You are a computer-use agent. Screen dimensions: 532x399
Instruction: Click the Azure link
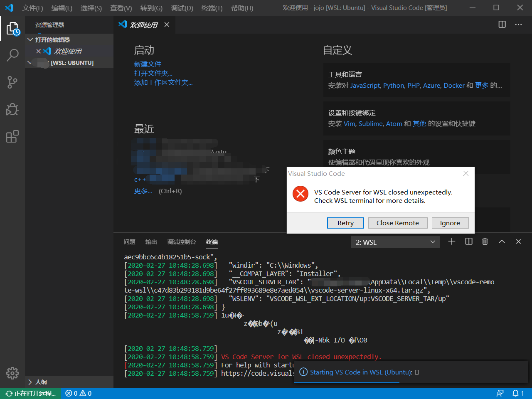click(x=431, y=85)
